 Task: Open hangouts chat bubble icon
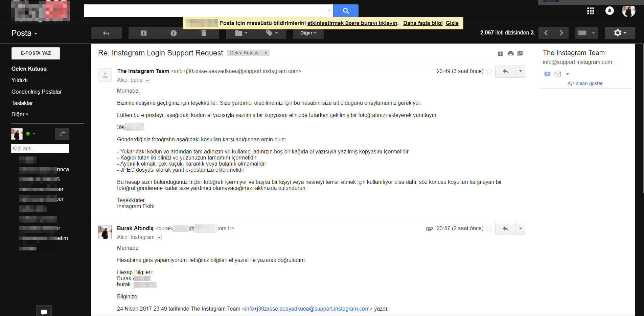pyautogui.click(x=44, y=311)
